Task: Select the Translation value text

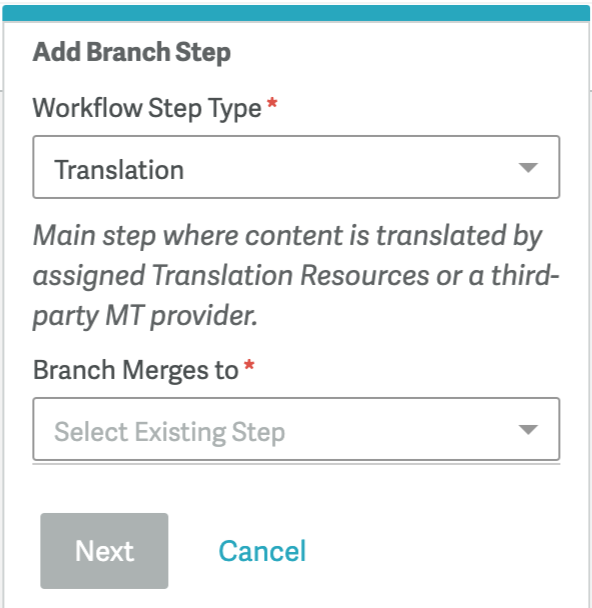Action: pos(119,170)
